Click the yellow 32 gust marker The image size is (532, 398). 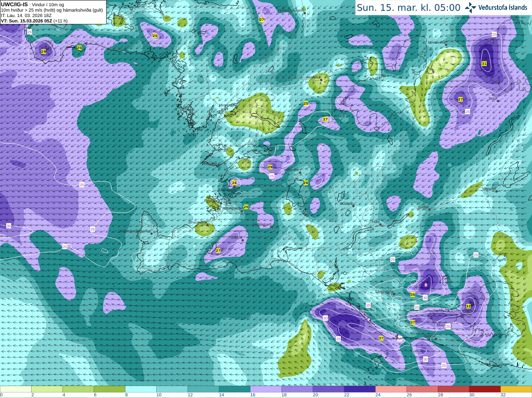(x=468, y=306)
